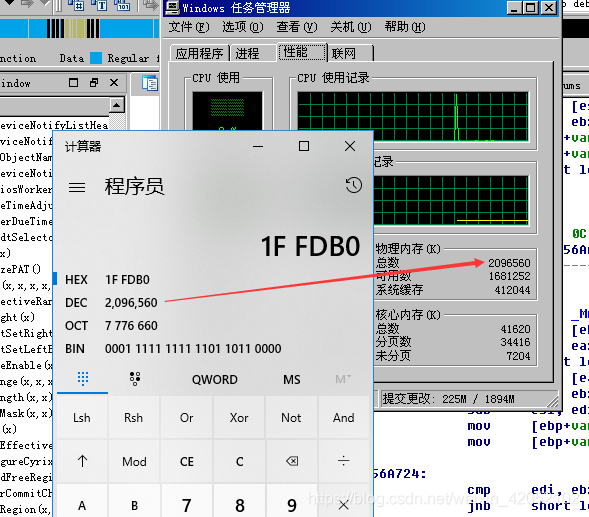Select zePAT() function in IDA list

point(21,269)
